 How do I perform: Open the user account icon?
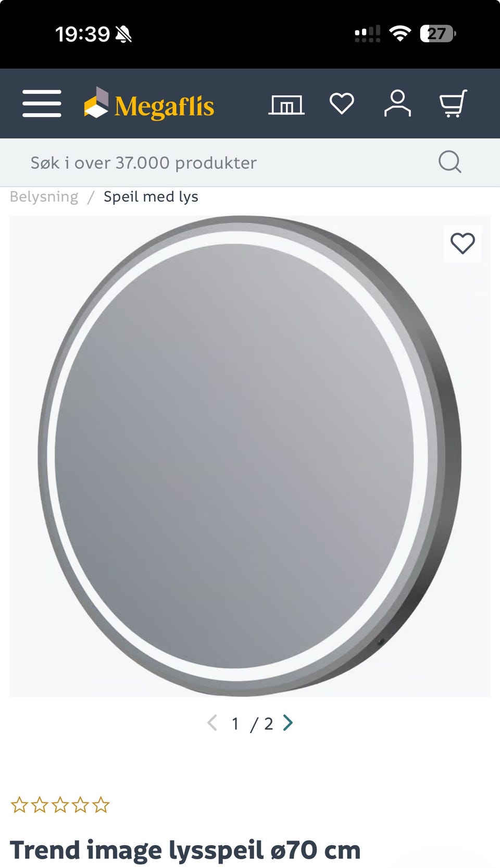tap(397, 103)
